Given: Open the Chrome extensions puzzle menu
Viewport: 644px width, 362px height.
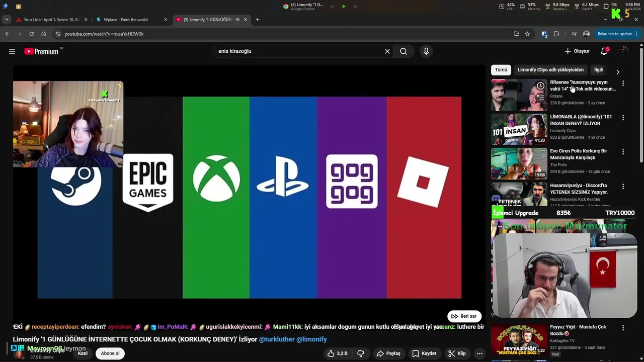Looking at the screenshot, I should pos(556,34).
